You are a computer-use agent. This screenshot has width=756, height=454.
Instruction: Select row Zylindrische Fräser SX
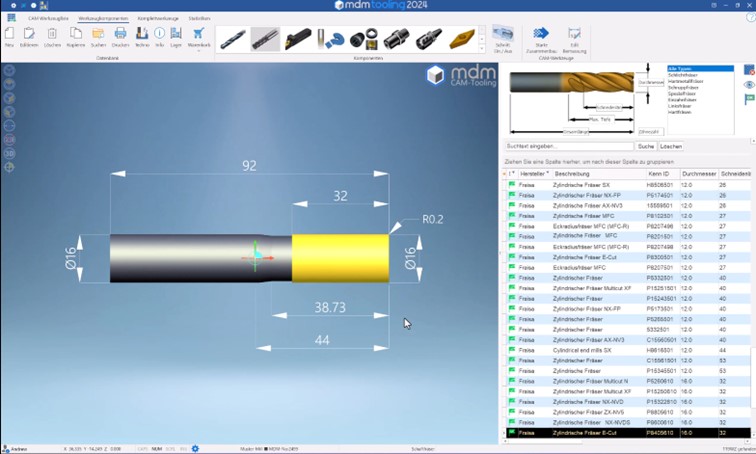coord(627,185)
